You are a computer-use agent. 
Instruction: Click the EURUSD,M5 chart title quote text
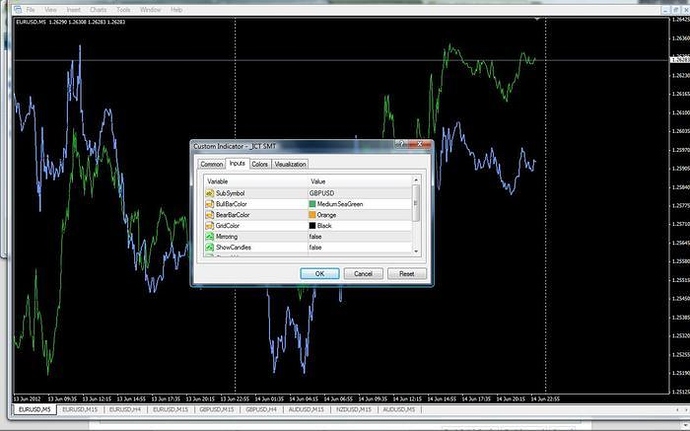click(70, 22)
